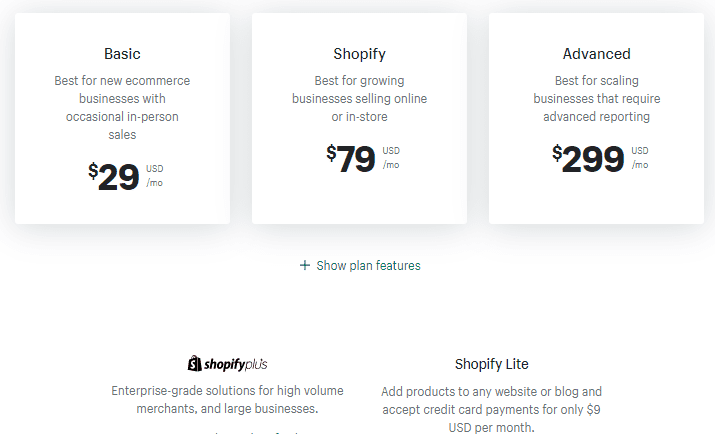Image resolution: width=715 pixels, height=434 pixels.
Task: Click the Shopify Lite $9 USD description
Action: click(x=492, y=409)
